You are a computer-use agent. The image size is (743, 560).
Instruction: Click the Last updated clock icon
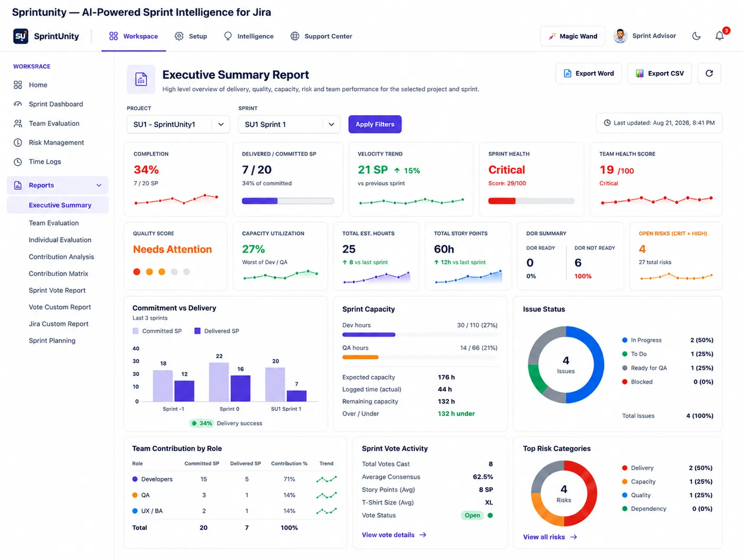tap(607, 123)
